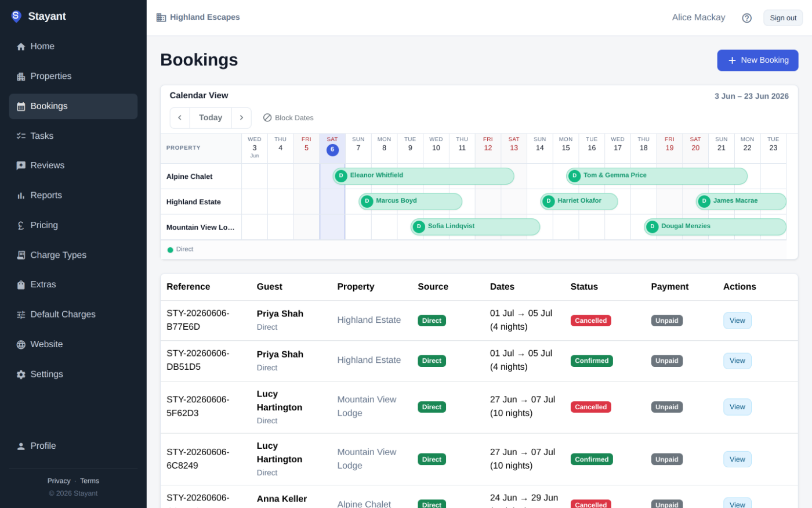Open the Reviews star-bubble icon
The height and width of the screenshot is (508, 812).
(21, 165)
